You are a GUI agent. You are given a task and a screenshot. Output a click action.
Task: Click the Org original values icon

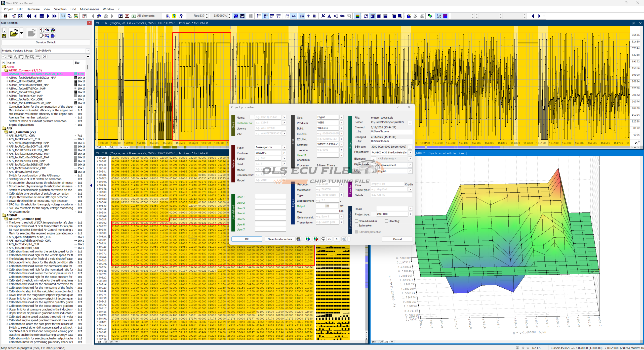click(x=342, y=16)
